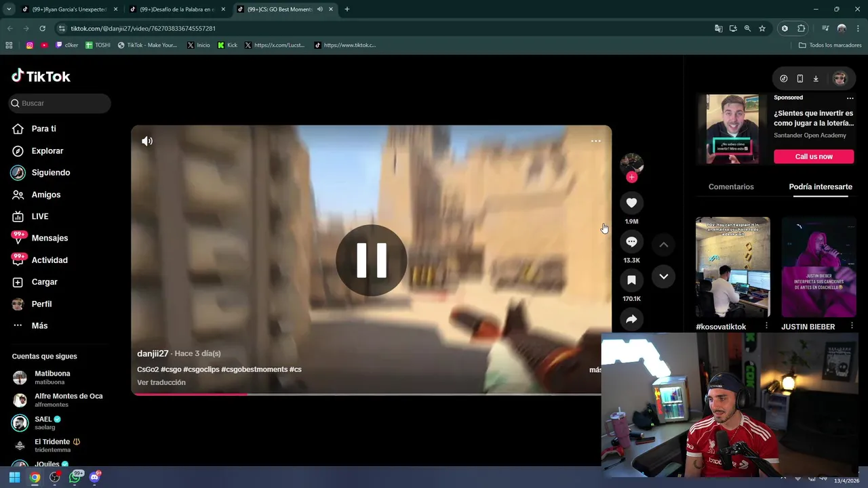Screen dimensions: 868x488
Task: Click the TikTok logo
Action: point(41,76)
